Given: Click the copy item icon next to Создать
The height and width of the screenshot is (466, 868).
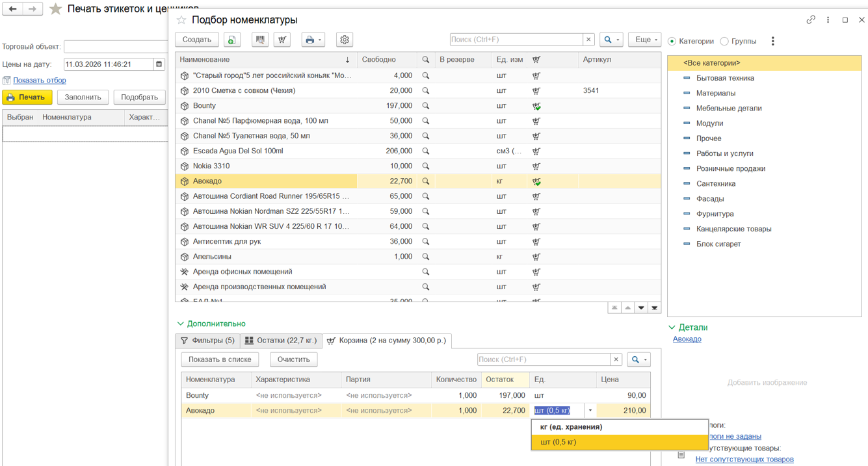Looking at the screenshot, I should pyautogui.click(x=232, y=40).
